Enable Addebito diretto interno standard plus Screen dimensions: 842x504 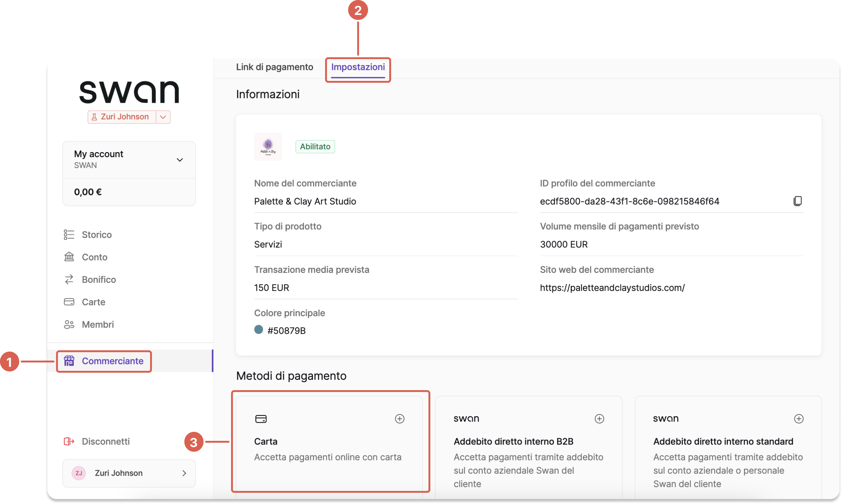click(798, 419)
